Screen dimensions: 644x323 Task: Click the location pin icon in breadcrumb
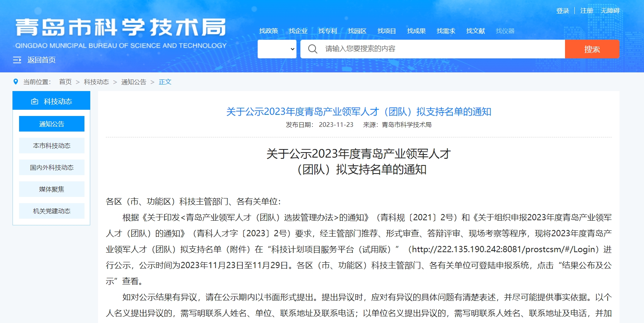[x=16, y=82]
